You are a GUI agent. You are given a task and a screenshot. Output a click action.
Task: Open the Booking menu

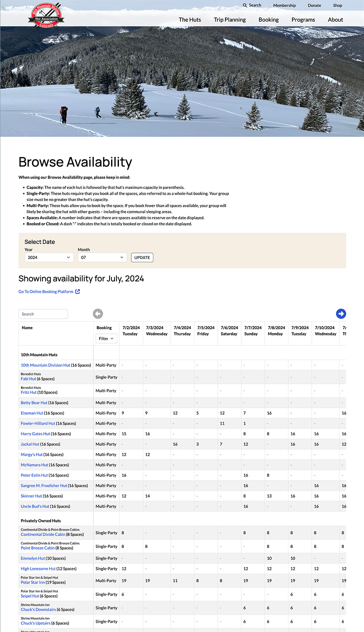269,20
